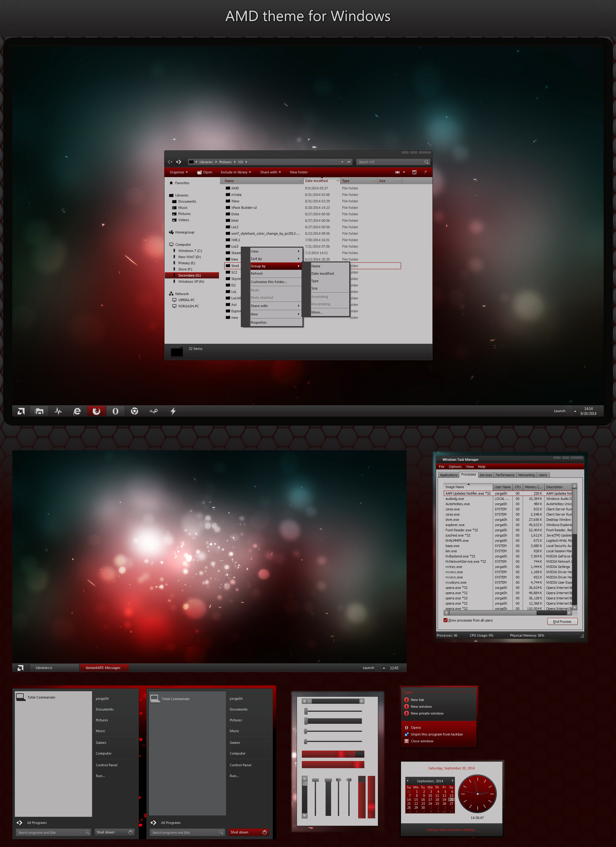This screenshot has width=616, height=847.
Task: Choose Refresh in the context menu
Action: tap(257, 274)
